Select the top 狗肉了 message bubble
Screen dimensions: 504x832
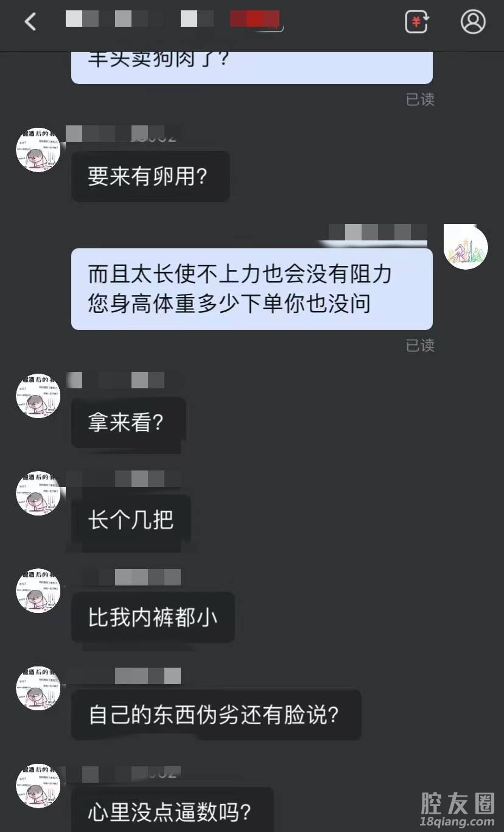point(252,68)
